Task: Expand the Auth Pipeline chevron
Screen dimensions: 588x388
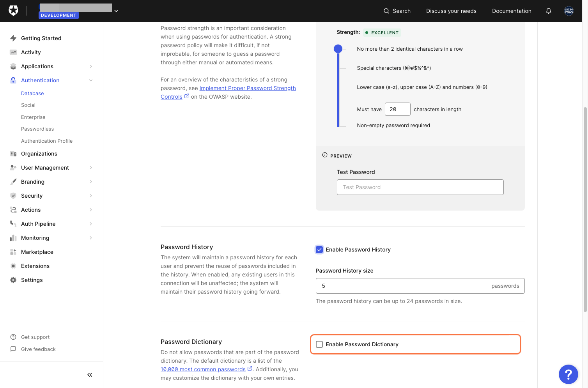Action: [x=91, y=224]
